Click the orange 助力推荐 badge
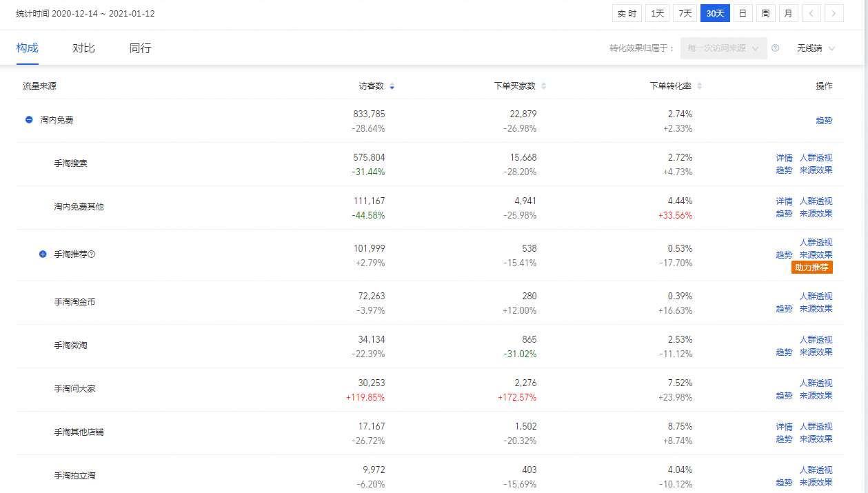Image resolution: width=868 pixels, height=493 pixels. tap(812, 268)
